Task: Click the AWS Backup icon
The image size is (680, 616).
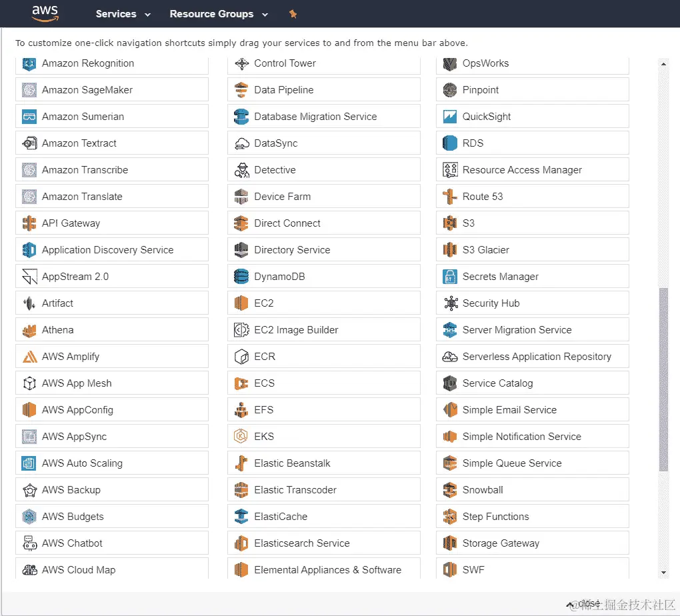Action: [x=29, y=490]
